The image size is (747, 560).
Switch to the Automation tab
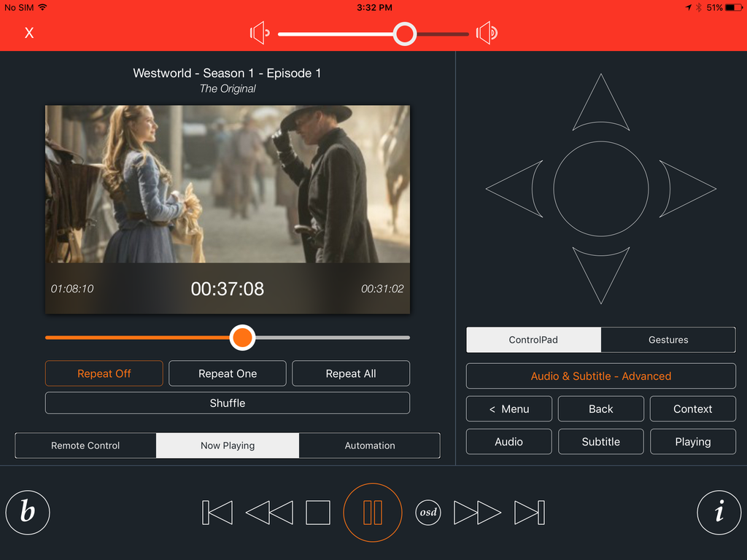[x=370, y=446]
